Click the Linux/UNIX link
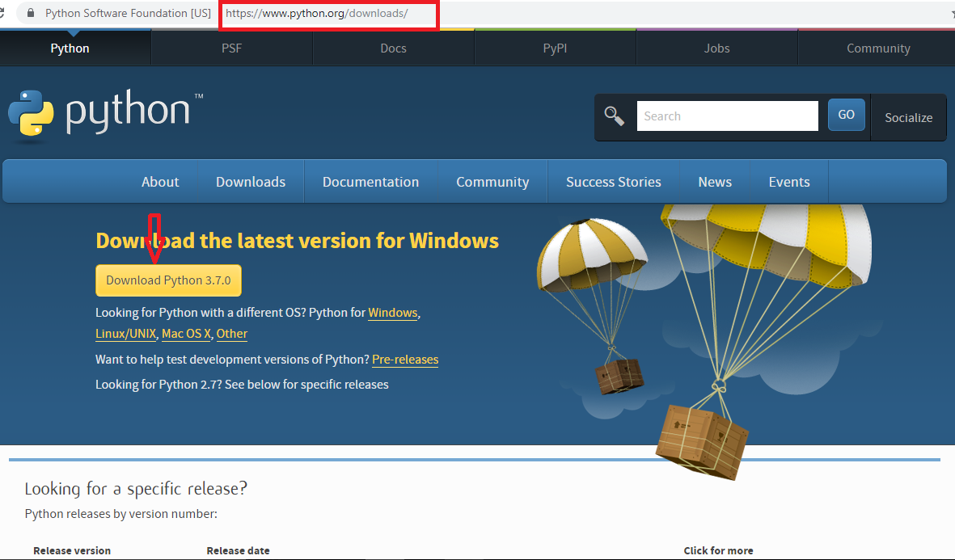955x560 pixels. tap(125, 333)
